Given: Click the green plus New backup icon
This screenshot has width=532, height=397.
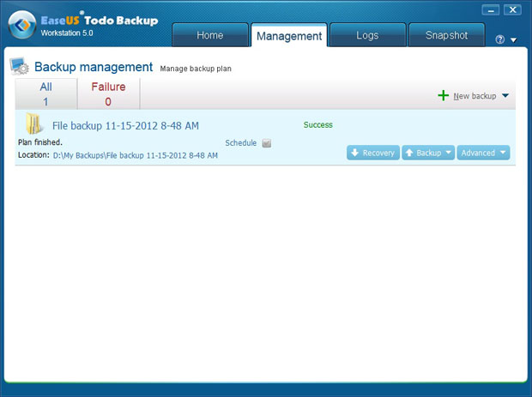Looking at the screenshot, I should 444,95.
